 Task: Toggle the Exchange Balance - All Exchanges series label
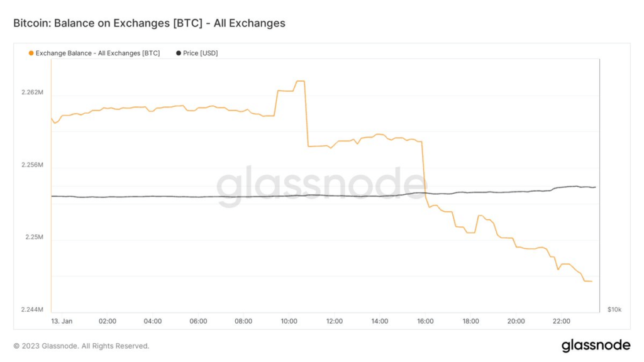tap(97, 53)
